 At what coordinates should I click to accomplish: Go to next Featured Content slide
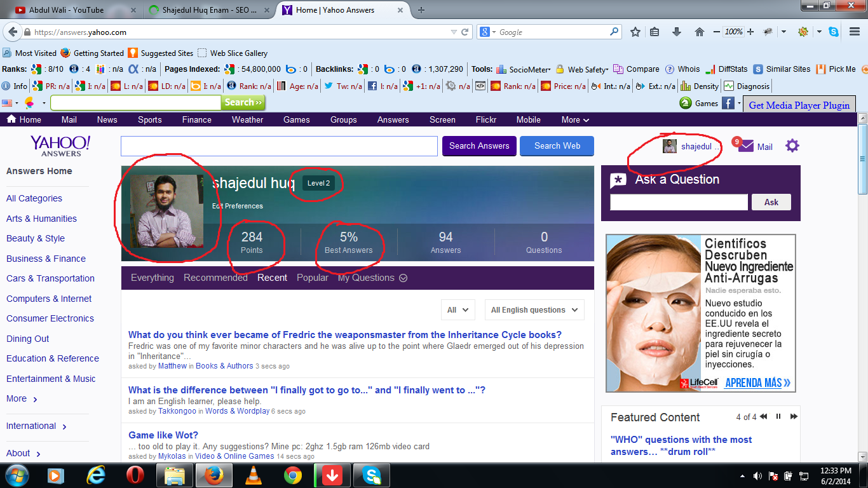(x=794, y=417)
